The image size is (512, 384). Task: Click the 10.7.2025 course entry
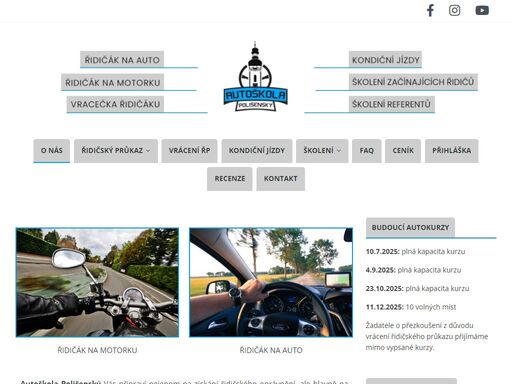[x=415, y=252]
